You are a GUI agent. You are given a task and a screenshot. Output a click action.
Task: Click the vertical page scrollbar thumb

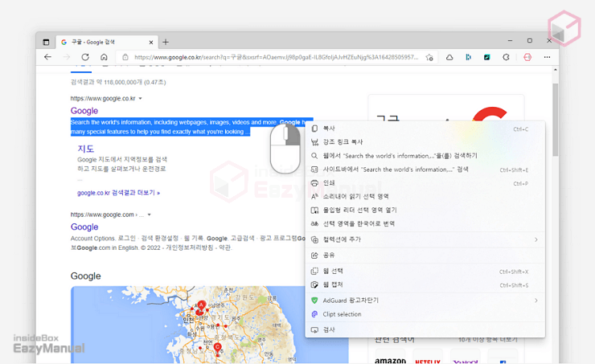pyautogui.click(x=555, y=120)
